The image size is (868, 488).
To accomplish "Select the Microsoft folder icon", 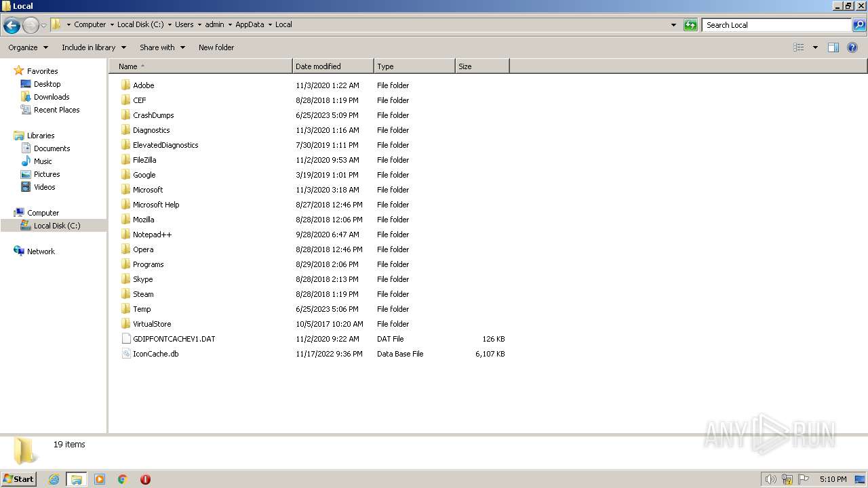I will point(125,190).
